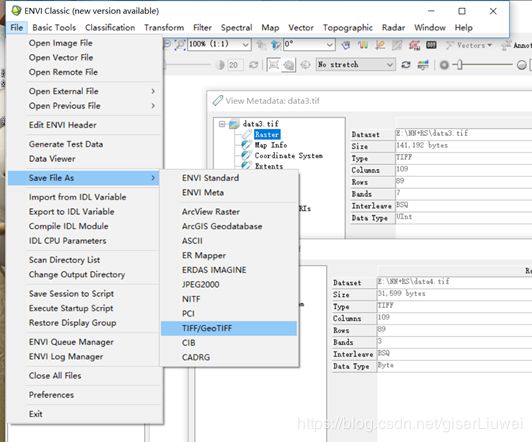Open the Basic Tools menu
Viewport: 532px width, 442px height.
click(x=54, y=27)
